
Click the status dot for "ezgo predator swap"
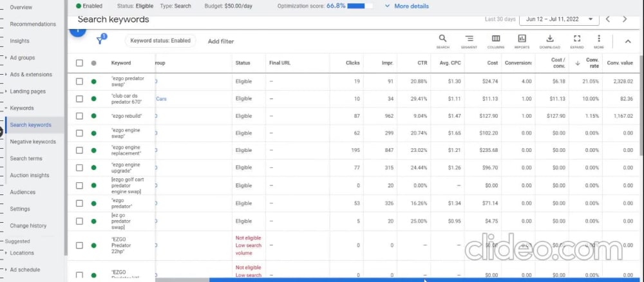[93, 81]
